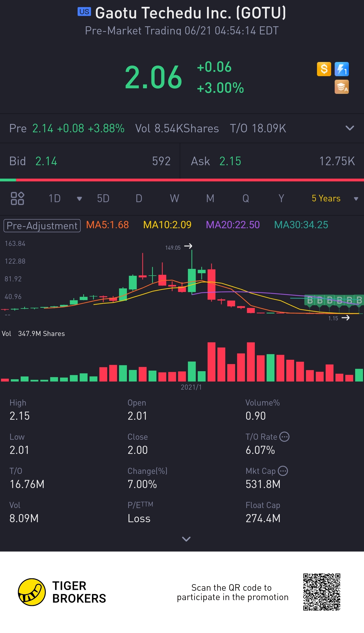Viewport: 364px width, 633px height.
Task: Tap the T/O 16.76M value
Action: [27, 484]
